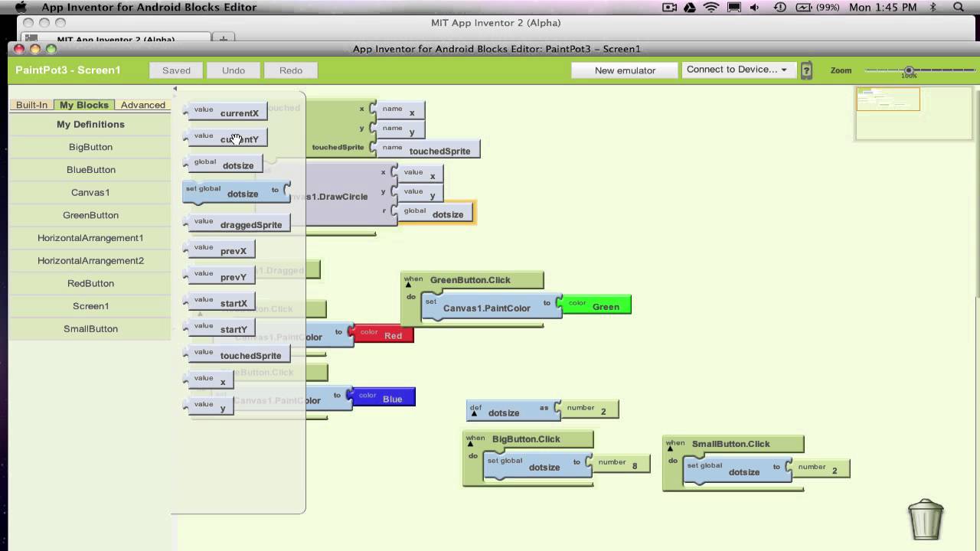The image size is (980, 551).
Task: Open the new browser tab plus button
Action: [x=224, y=39]
